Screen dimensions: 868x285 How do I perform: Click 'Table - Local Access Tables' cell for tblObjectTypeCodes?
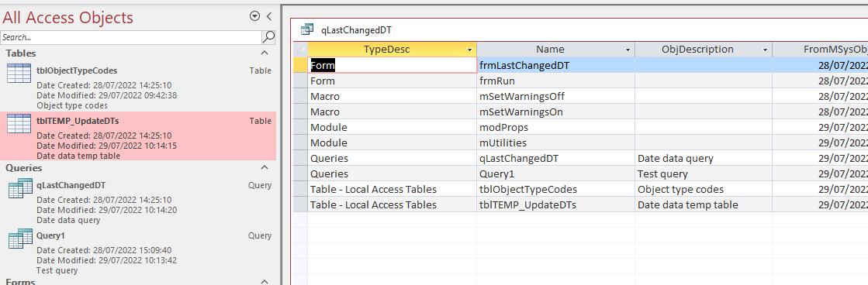(x=392, y=189)
